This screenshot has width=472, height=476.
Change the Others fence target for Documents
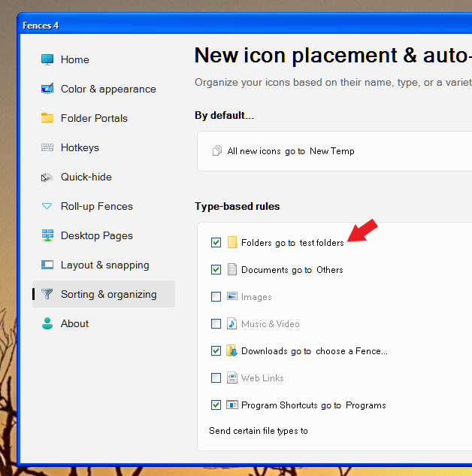pyautogui.click(x=330, y=269)
